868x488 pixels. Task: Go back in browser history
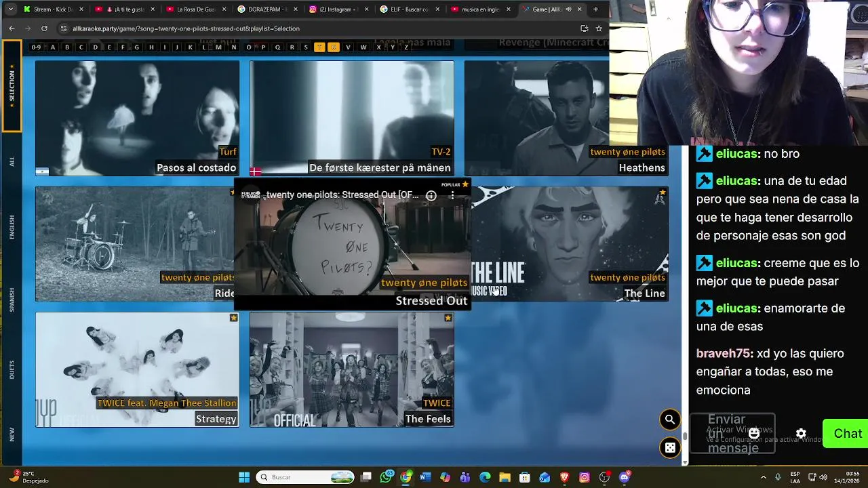pyautogui.click(x=12, y=28)
